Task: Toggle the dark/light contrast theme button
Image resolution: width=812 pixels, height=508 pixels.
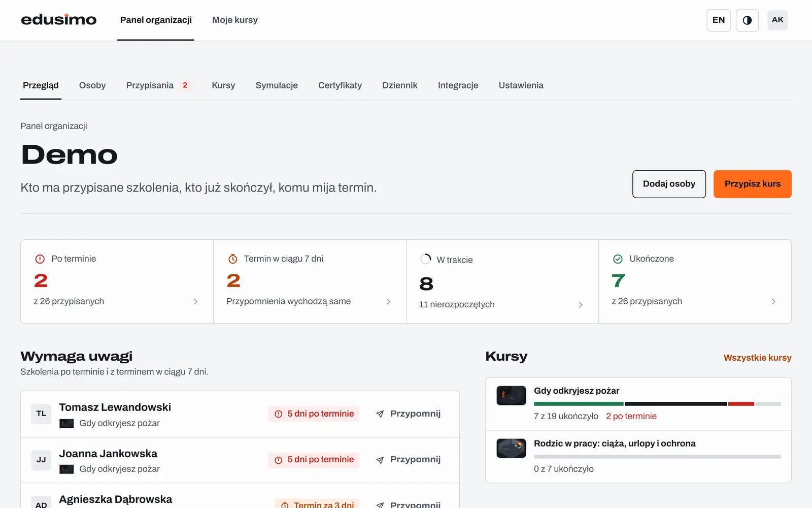Action: (x=747, y=20)
